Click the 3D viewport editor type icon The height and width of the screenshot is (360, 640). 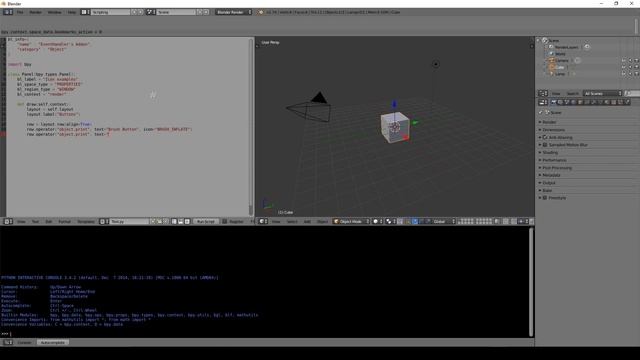pyautogui.click(x=263, y=222)
